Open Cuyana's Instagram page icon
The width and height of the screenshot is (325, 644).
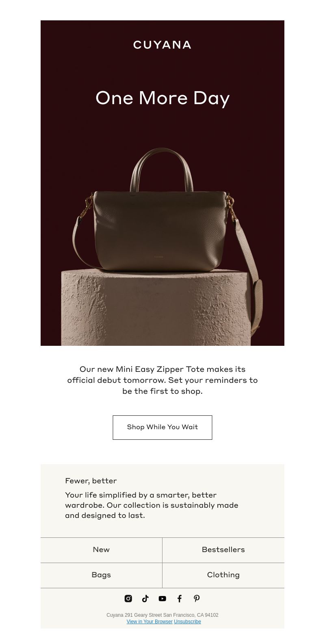pos(128,598)
